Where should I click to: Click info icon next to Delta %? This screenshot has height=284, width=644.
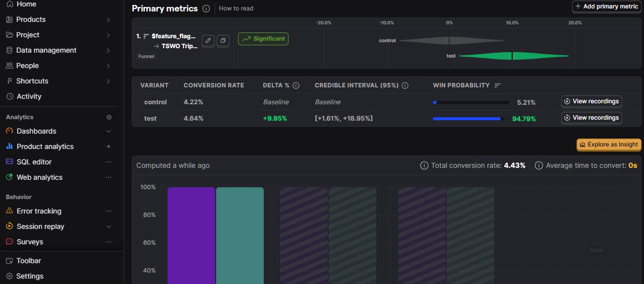point(296,85)
